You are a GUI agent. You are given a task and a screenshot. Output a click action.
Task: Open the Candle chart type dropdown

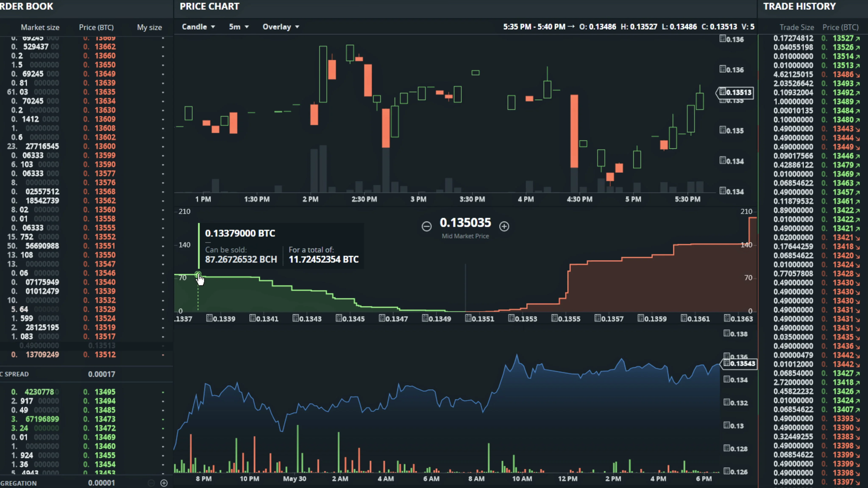coord(198,27)
